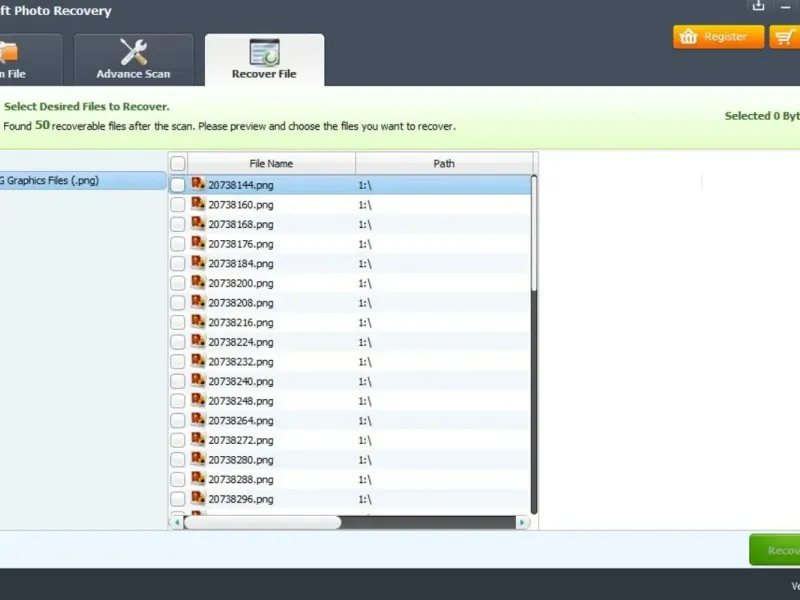Click the horizontal scrollbar thumb
The image size is (800, 600).
(x=263, y=522)
